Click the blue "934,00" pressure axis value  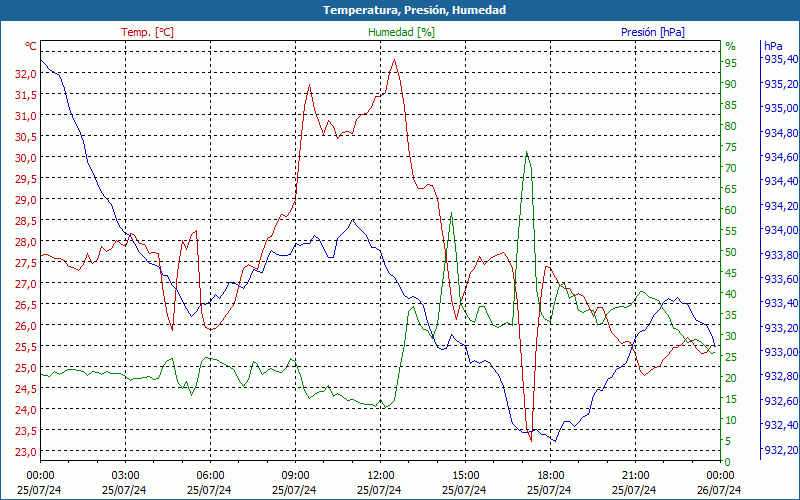pos(780,230)
